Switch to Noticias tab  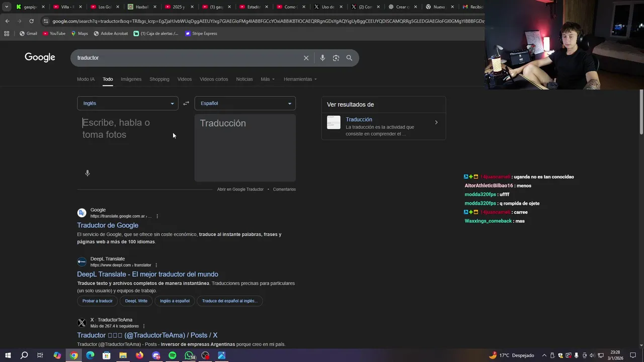click(245, 79)
